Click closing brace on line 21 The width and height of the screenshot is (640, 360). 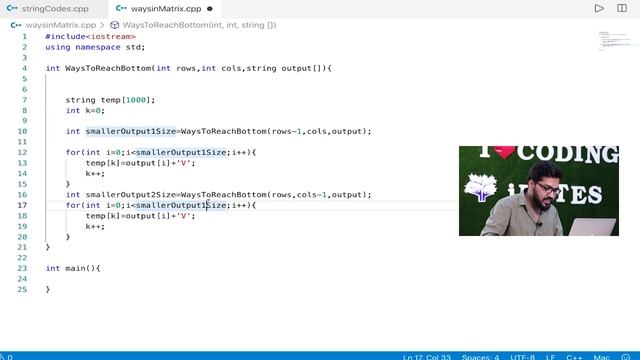(48, 247)
